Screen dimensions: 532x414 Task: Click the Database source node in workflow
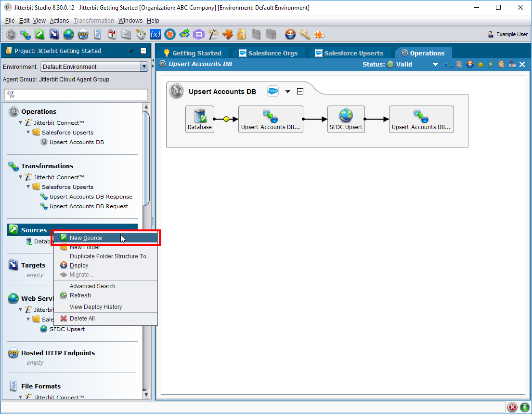(x=199, y=120)
